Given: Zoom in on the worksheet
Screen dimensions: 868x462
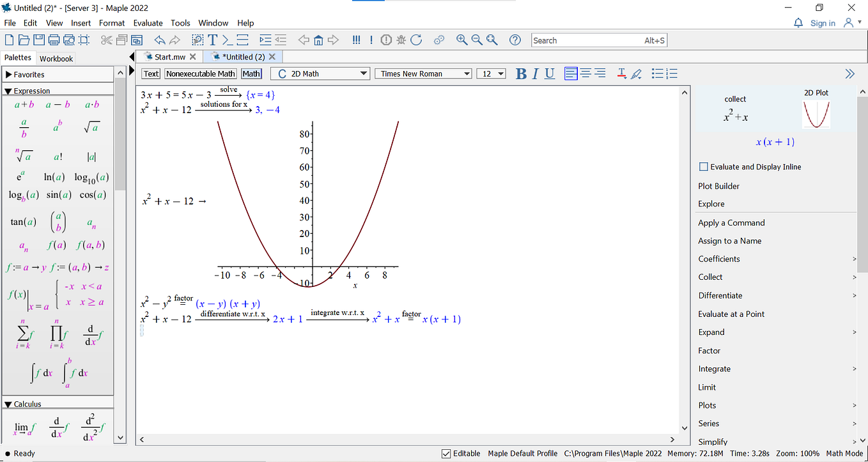Looking at the screenshot, I should [462, 40].
